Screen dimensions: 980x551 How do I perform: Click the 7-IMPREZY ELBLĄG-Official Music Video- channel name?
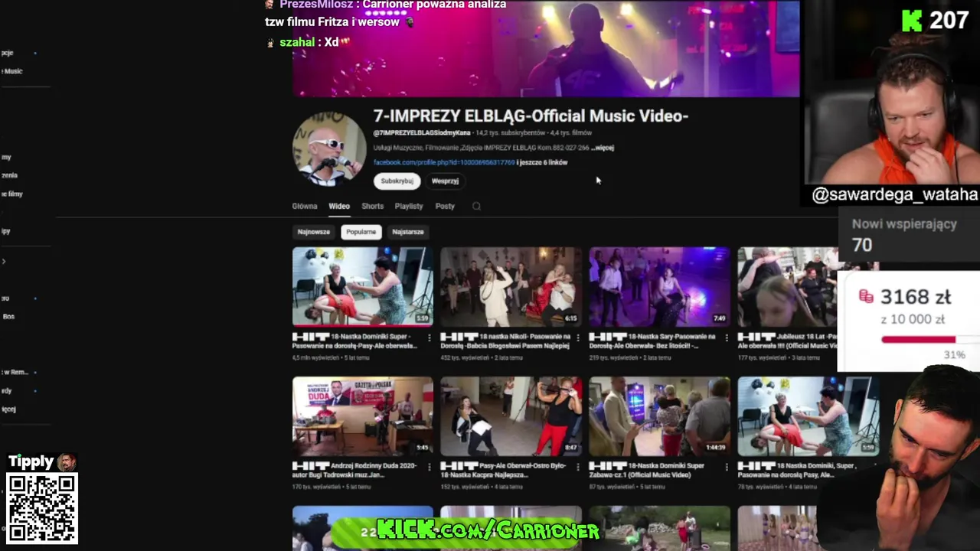point(531,116)
